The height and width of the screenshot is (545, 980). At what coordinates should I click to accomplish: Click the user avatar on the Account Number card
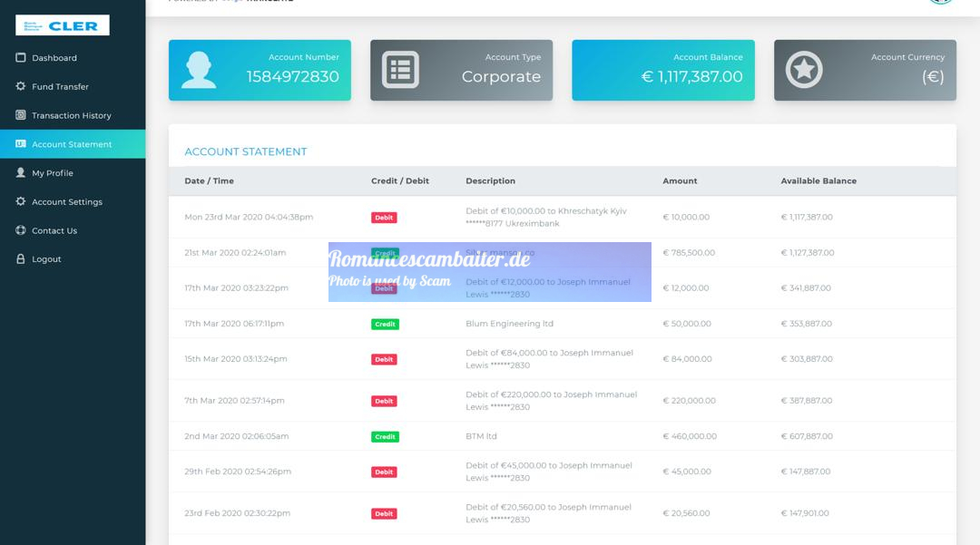(x=199, y=69)
